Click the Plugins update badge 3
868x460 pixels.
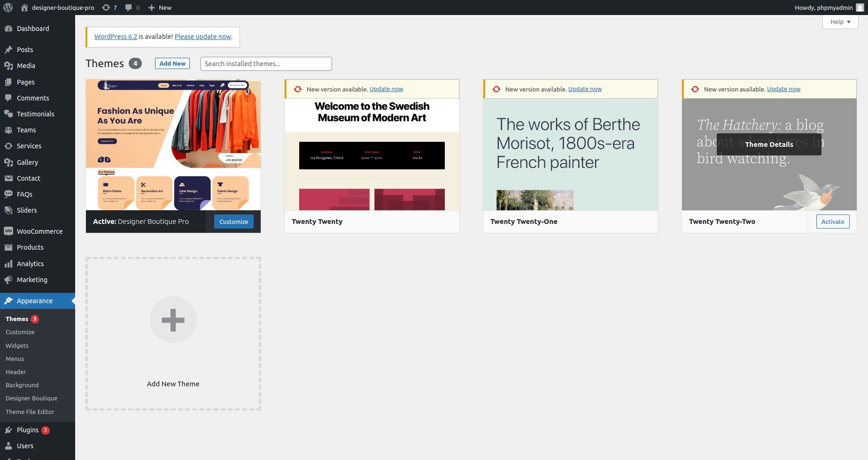click(46, 430)
